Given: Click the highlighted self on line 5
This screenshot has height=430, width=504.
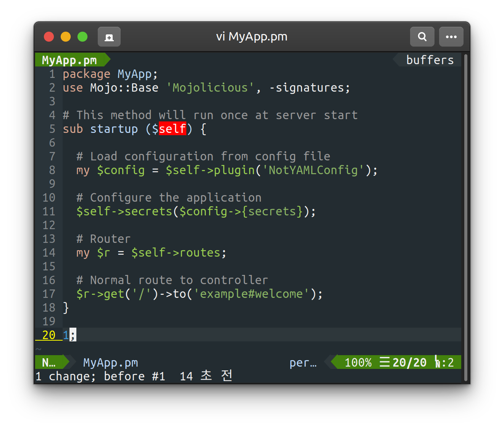Looking at the screenshot, I should [173, 129].
